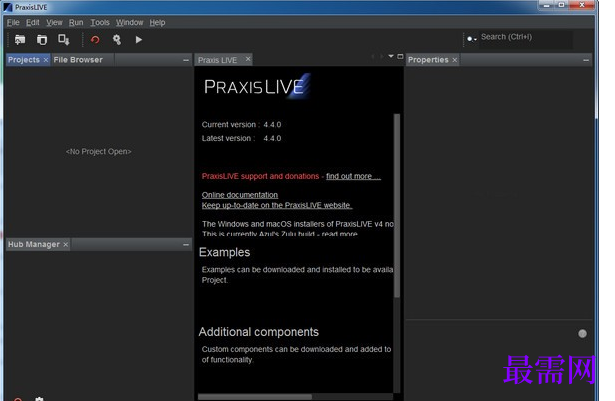Screen dimensions: 615x401
Task: Click the red Restart Hub icon
Action: 95,40
